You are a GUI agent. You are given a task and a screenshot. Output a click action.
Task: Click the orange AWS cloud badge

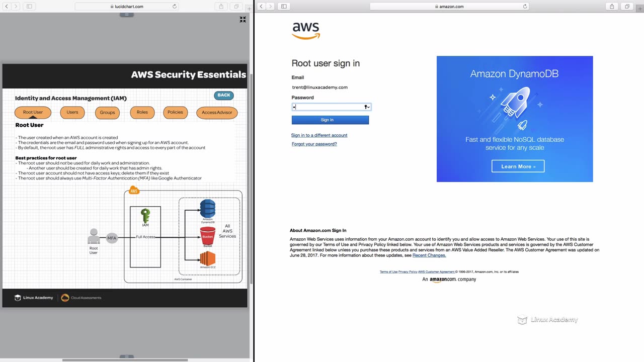(134, 191)
